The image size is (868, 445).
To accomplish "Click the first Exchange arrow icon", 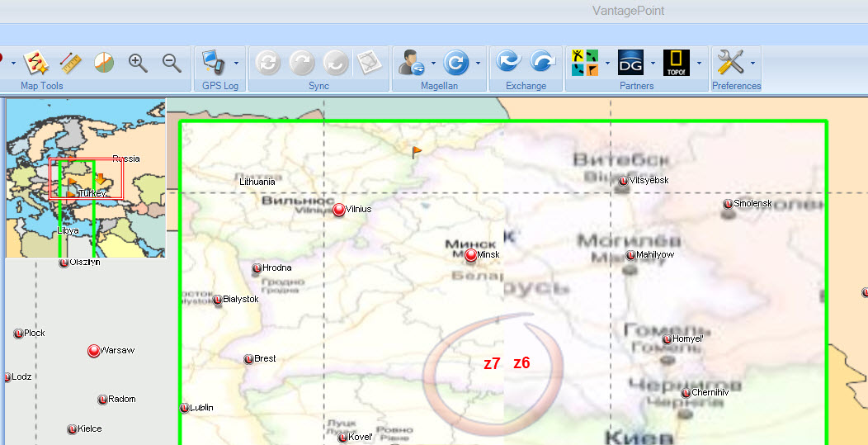I will [508, 63].
